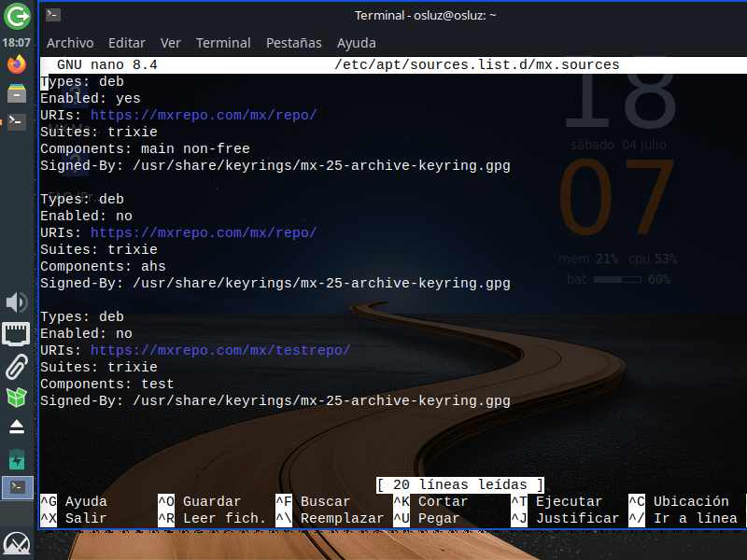Click the first 'Suites: trixie' line
The image size is (747, 560).
point(99,132)
